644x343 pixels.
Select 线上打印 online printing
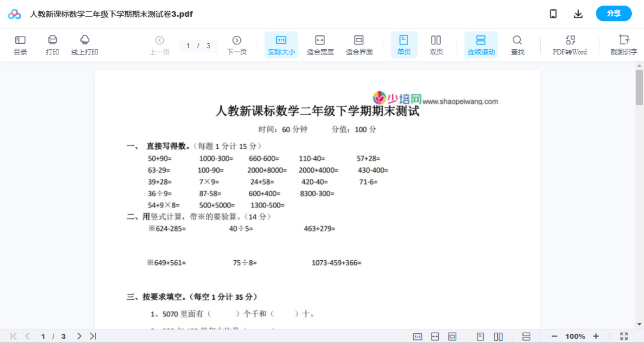coord(85,45)
